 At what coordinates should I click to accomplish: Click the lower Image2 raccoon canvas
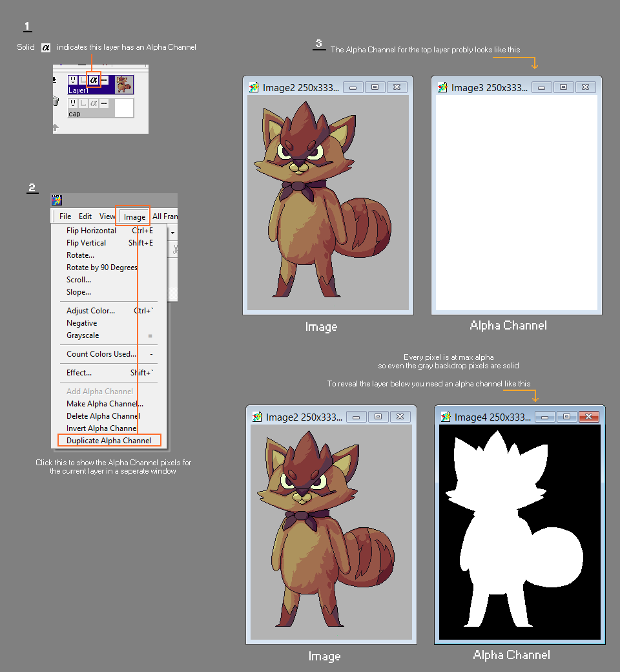point(331,532)
